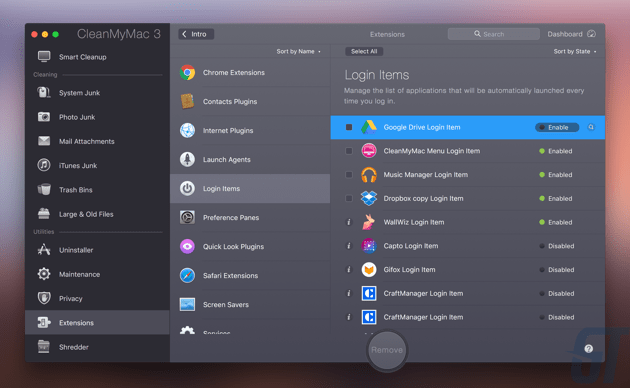
Task: Click the Extensions puzzle icon in sidebar
Action: tap(44, 322)
